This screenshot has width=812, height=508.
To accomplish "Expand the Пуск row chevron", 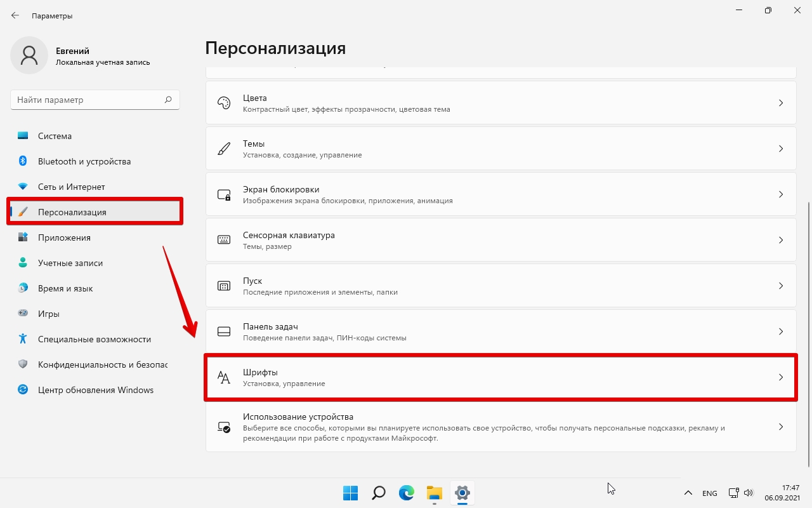I will [781, 286].
